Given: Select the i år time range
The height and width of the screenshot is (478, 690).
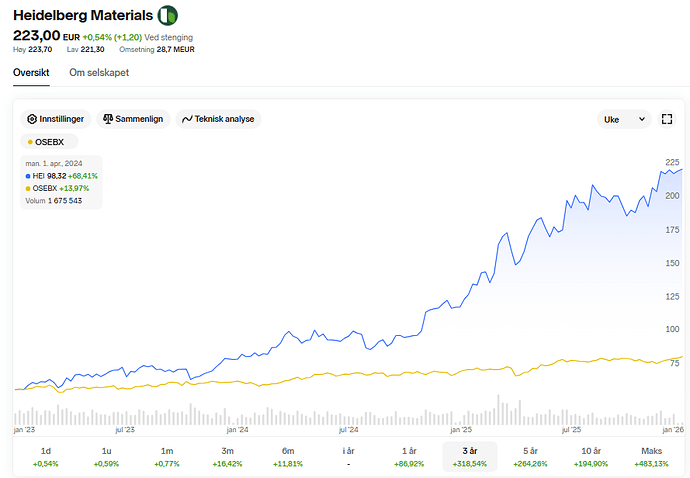Looking at the screenshot, I should click(348, 457).
